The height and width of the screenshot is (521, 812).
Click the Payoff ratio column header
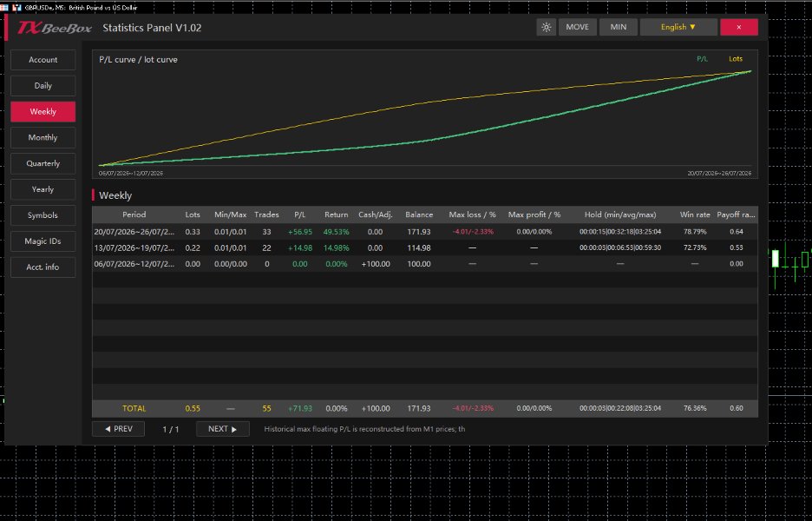(736, 214)
